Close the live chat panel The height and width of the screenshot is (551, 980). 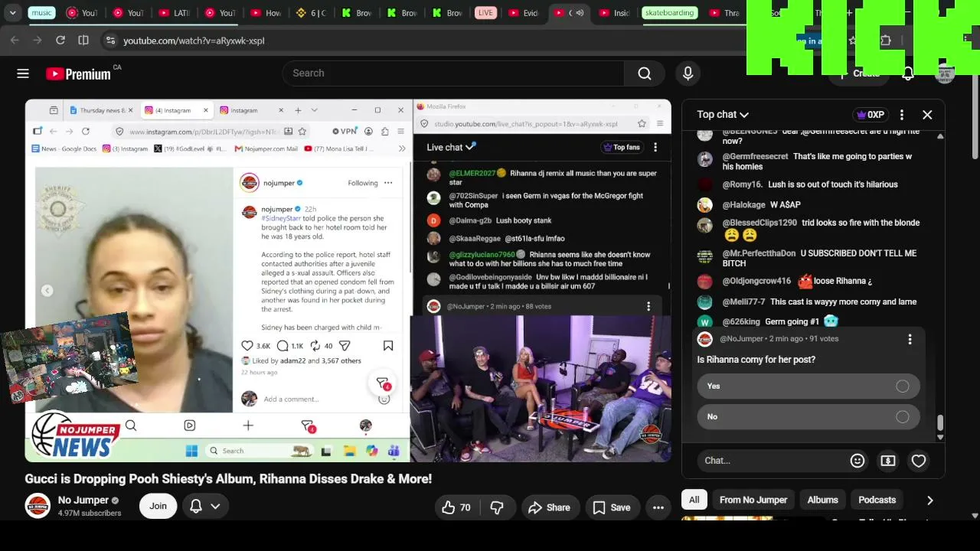coord(927,115)
